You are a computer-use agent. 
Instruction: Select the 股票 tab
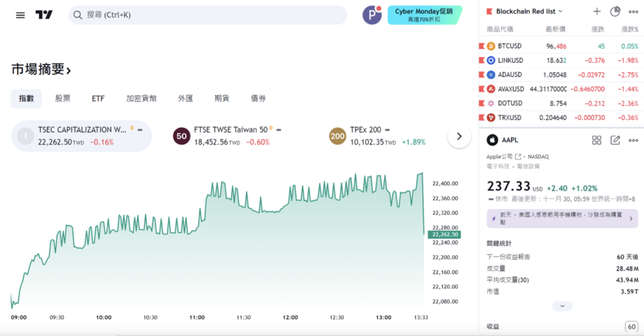coord(63,99)
